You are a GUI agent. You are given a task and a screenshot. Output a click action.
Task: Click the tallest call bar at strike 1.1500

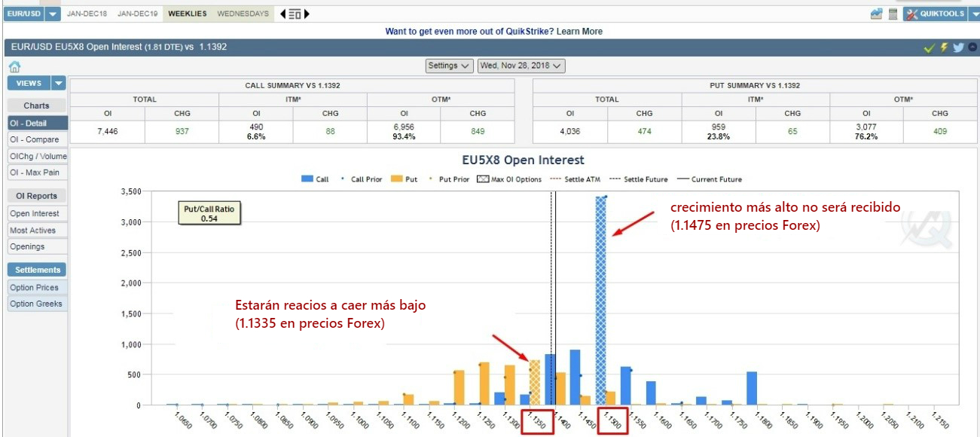click(601, 301)
